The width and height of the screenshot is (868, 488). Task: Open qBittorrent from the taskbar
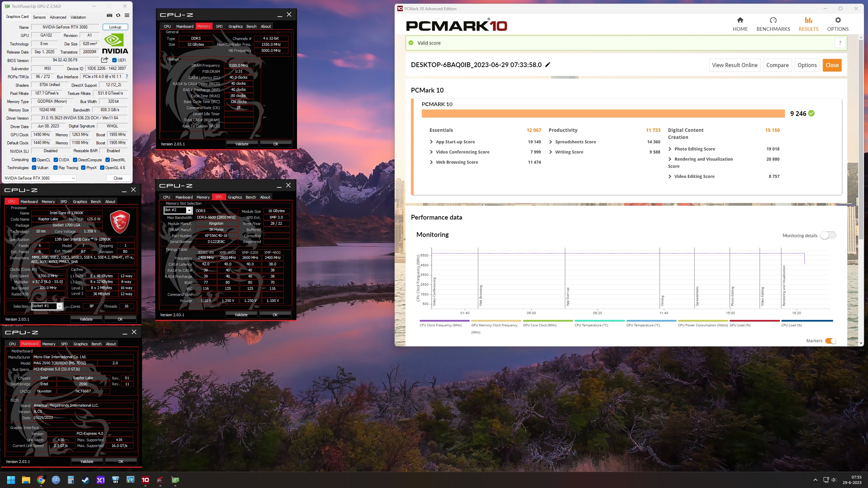pyautogui.click(x=56, y=480)
